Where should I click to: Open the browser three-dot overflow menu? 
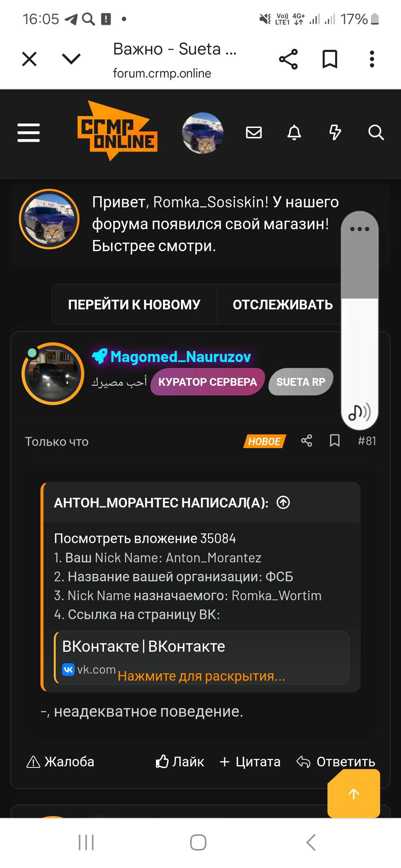click(372, 59)
